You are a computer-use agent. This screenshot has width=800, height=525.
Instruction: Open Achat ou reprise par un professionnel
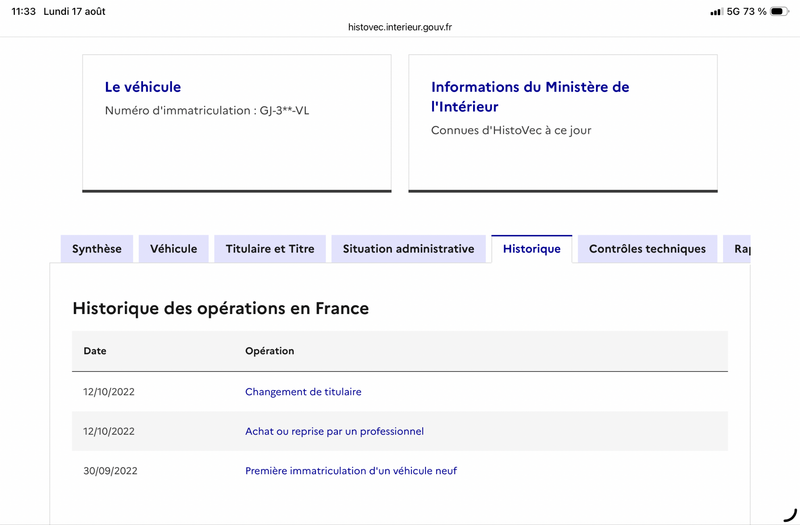click(x=334, y=431)
